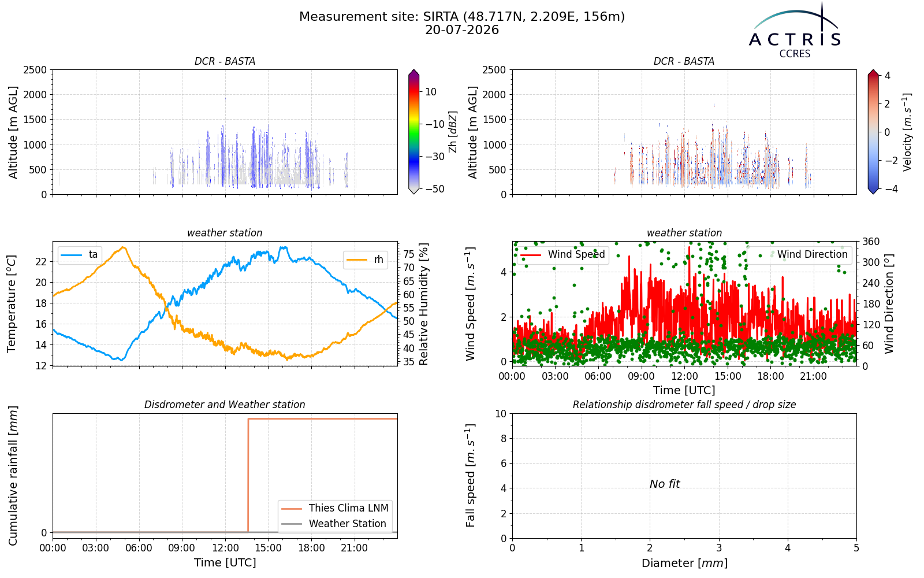924x578 pixels.
Task: Click the CCRES text under the logo
Action: 795,54
